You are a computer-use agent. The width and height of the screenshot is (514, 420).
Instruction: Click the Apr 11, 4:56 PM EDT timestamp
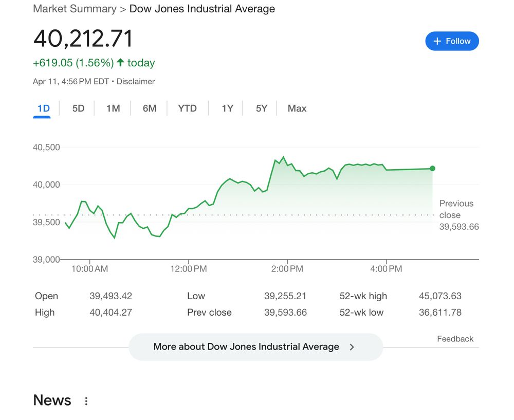pyautogui.click(x=71, y=81)
